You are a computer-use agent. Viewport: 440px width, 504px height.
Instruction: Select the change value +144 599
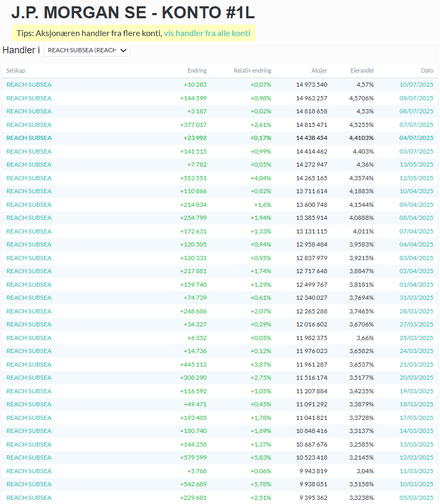click(193, 98)
